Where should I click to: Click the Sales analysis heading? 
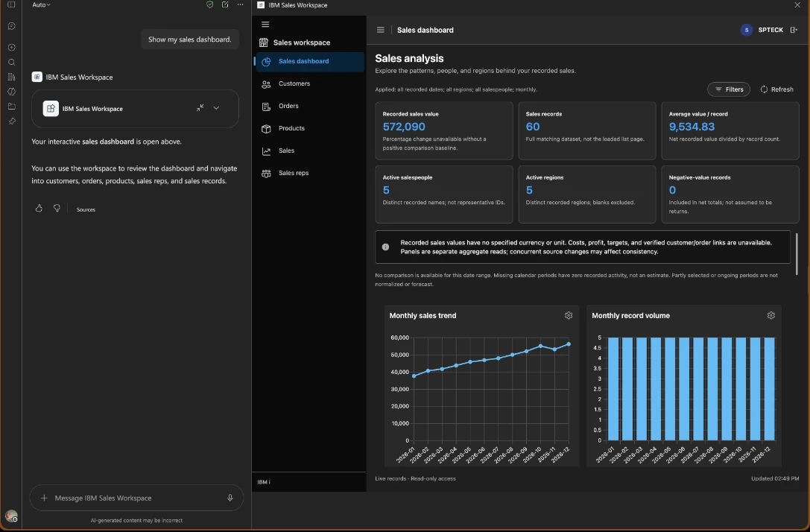pyautogui.click(x=409, y=58)
